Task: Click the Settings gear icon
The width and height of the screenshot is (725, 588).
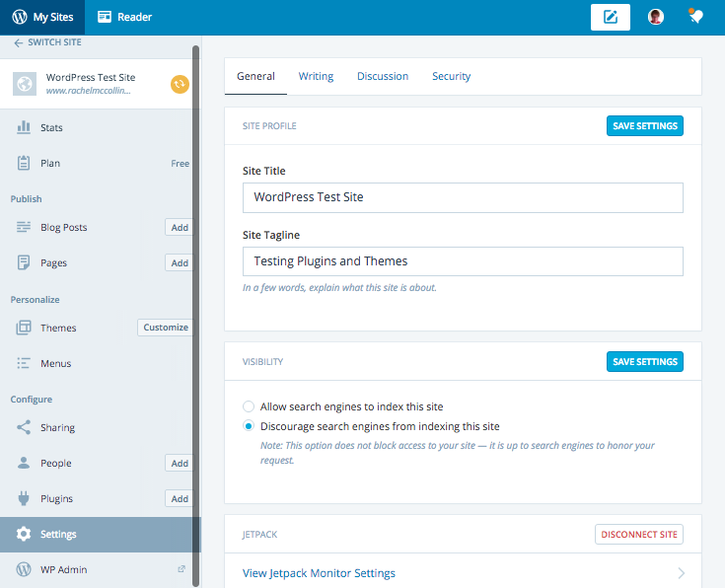Action: point(24,534)
